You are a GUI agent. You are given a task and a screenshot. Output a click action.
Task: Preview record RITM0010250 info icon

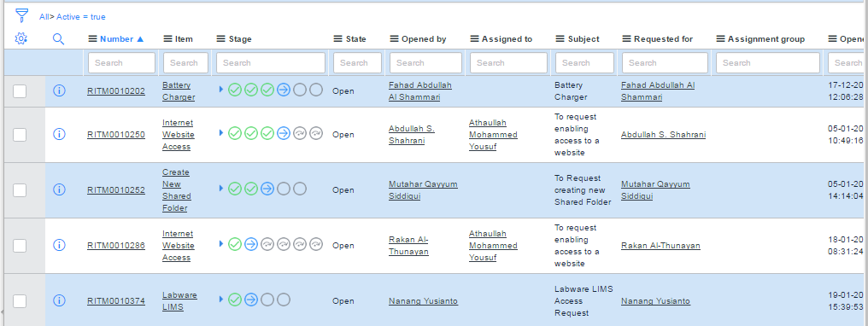coord(59,134)
